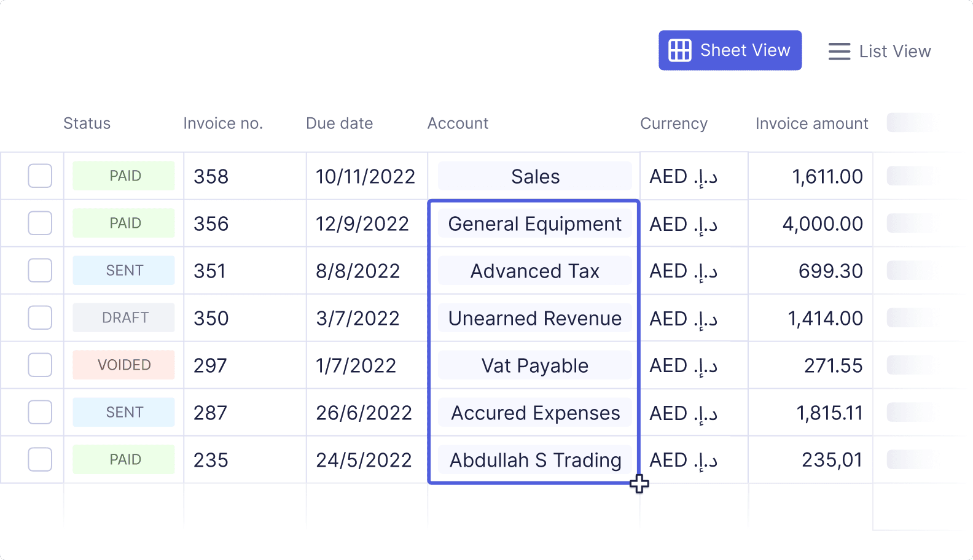The image size is (973, 560).
Task: Select the checkbox for invoice 356
Action: [39, 223]
